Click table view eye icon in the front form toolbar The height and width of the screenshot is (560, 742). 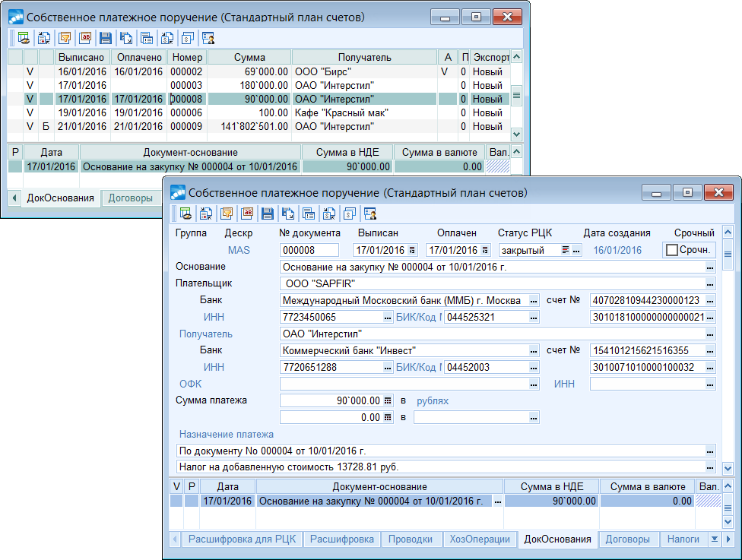click(186, 214)
